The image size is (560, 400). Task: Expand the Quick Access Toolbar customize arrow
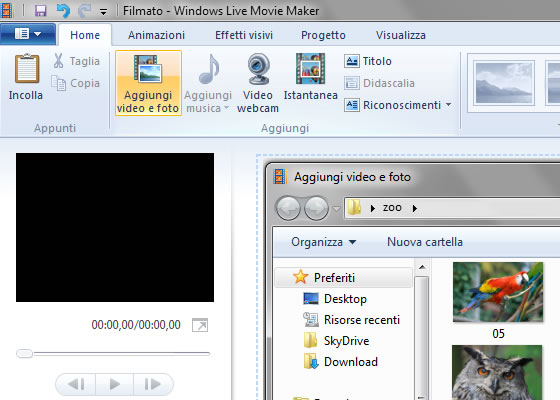[x=103, y=12]
